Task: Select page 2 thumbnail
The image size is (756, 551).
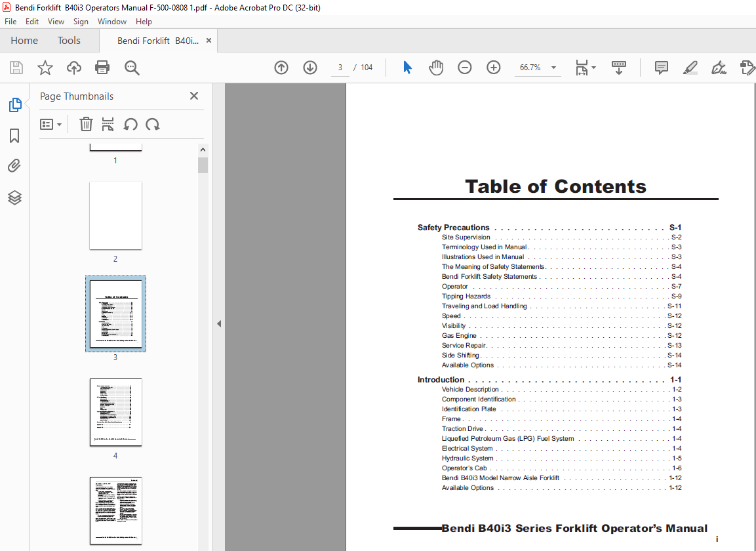Action: (x=115, y=216)
